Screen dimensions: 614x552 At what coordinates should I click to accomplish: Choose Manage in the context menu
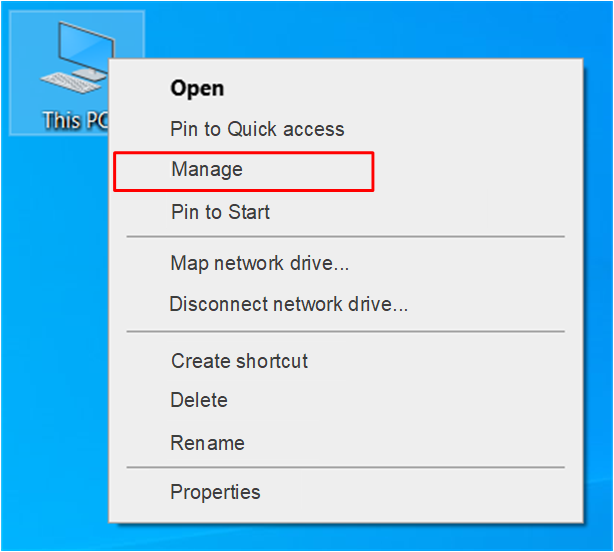coord(207,170)
